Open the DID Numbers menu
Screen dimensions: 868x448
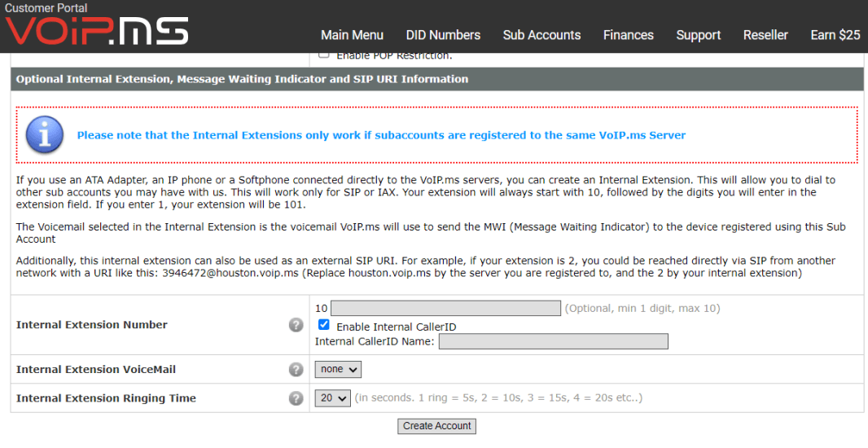coord(444,35)
